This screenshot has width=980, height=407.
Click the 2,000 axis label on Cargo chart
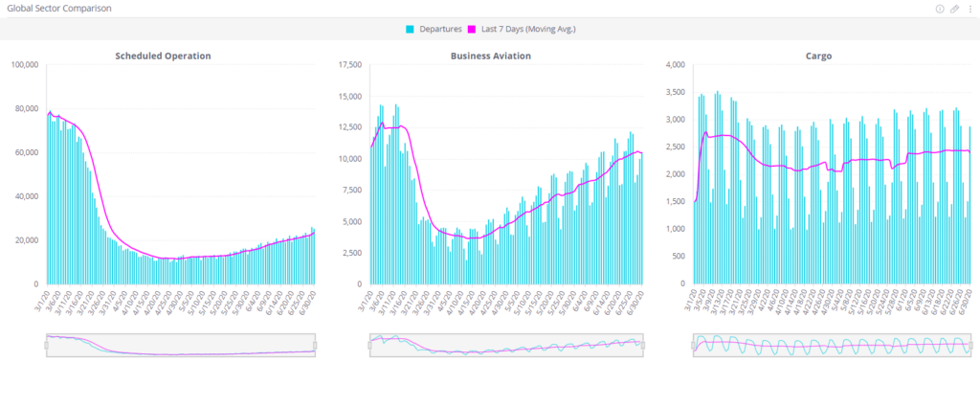tap(676, 173)
